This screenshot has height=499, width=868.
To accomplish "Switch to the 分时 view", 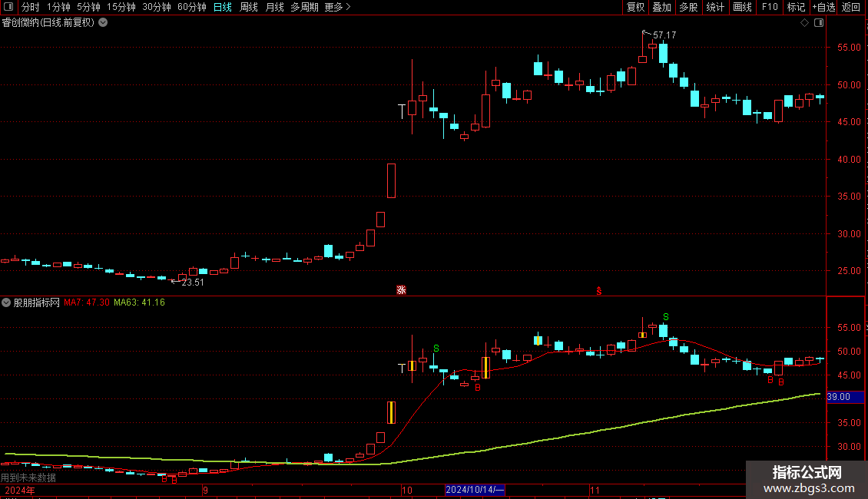I will tap(30, 7).
